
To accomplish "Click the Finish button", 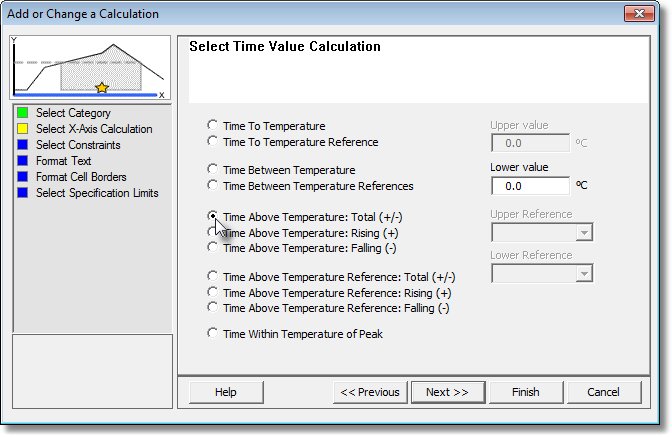I will (526, 392).
